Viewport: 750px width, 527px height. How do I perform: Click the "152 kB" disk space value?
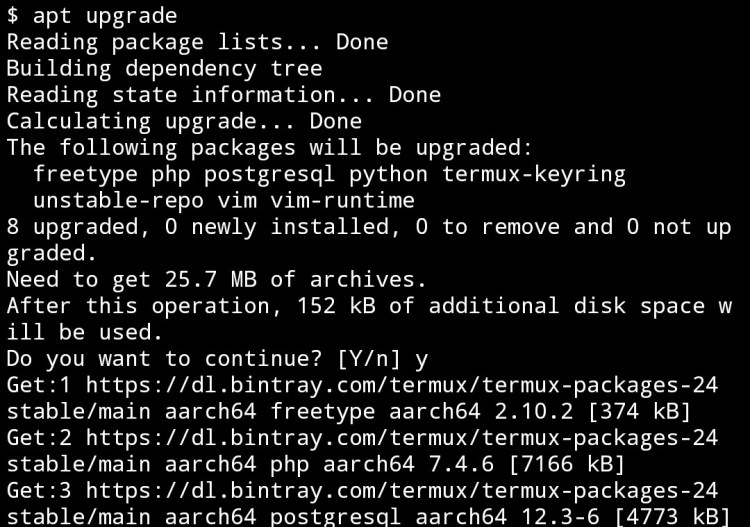click(x=335, y=305)
